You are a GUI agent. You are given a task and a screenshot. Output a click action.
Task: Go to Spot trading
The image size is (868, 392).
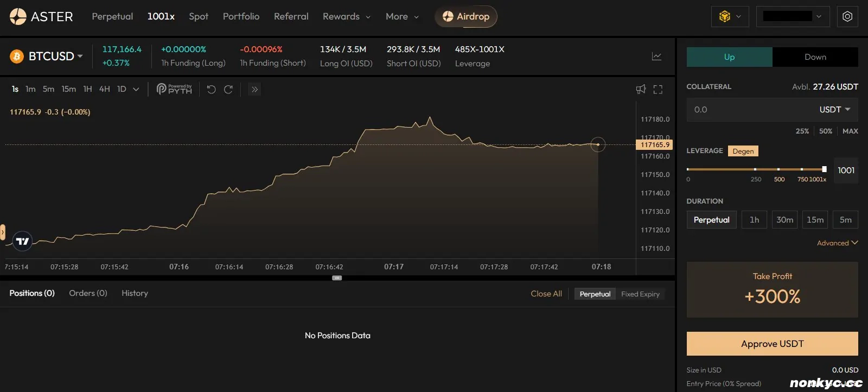(199, 16)
